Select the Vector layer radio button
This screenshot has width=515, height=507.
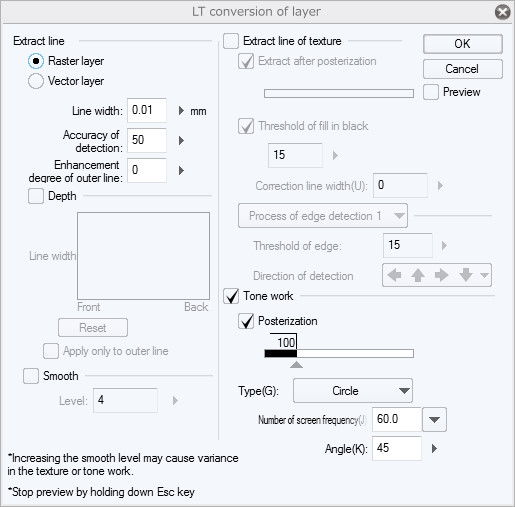36,81
